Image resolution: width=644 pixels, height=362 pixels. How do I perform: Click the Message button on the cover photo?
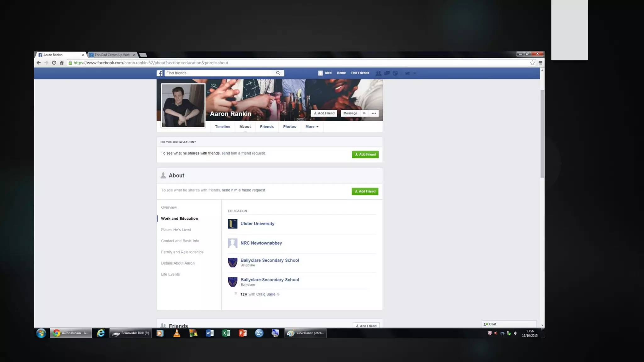(350, 113)
